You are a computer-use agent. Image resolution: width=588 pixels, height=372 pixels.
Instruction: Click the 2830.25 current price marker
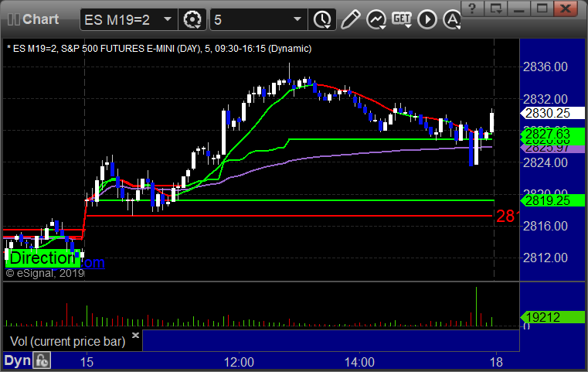tap(552, 113)
